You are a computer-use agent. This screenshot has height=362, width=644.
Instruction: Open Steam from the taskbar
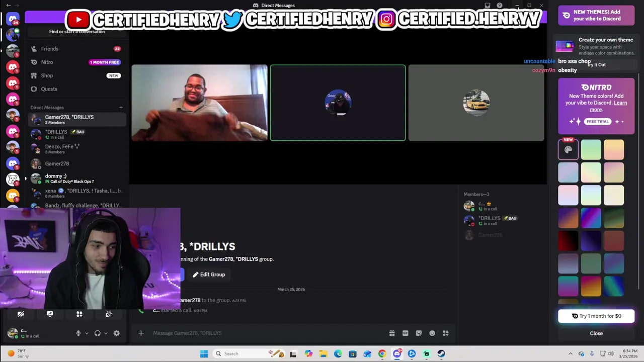[x=441, y=353]
